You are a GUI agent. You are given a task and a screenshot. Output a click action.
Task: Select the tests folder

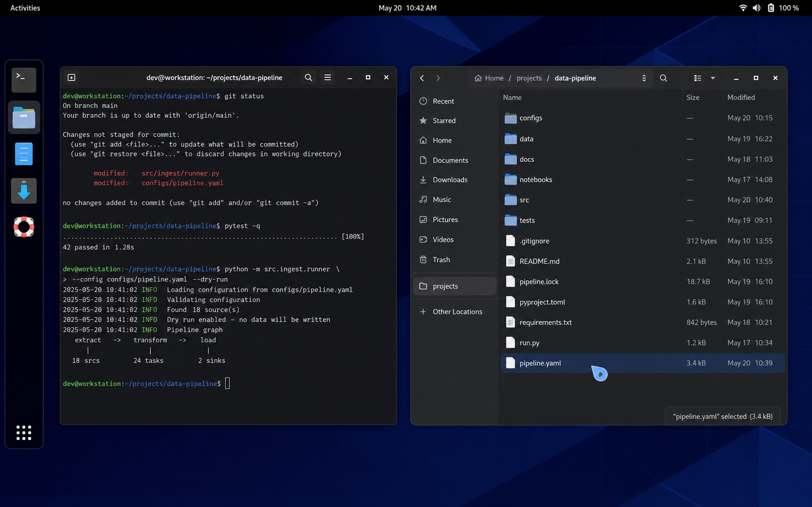pos(643,221)
